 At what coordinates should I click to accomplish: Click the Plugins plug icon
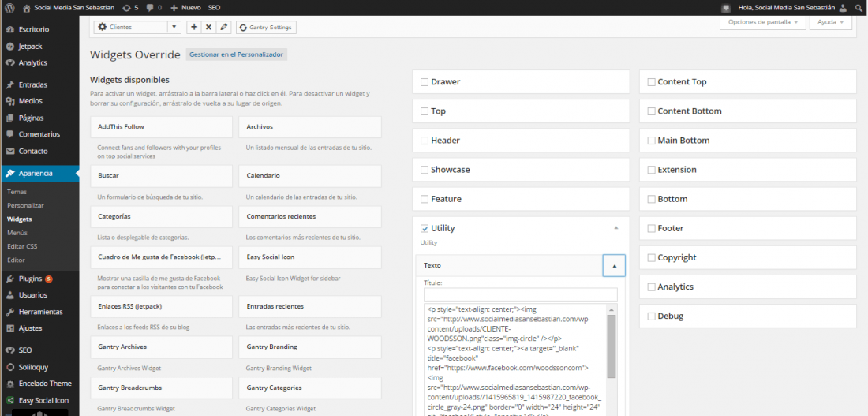(10, 279)
